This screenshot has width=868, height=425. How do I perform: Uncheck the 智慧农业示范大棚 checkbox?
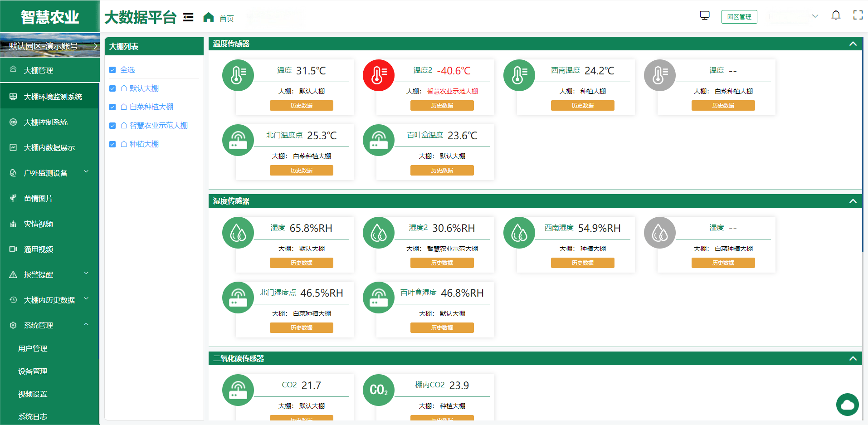(112, 126)
